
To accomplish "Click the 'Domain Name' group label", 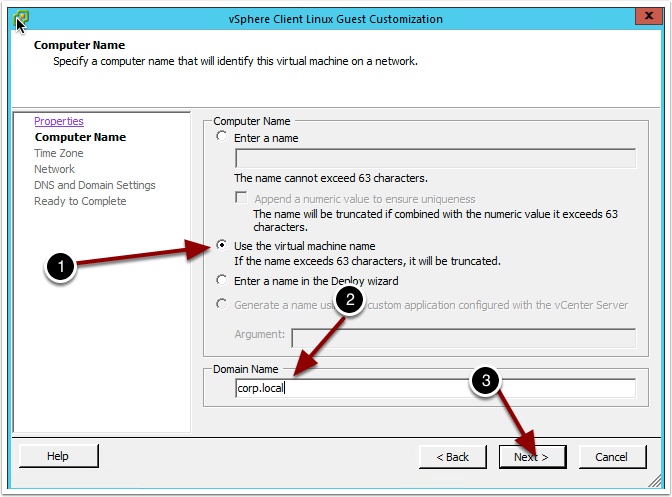I will click(246, 369).
